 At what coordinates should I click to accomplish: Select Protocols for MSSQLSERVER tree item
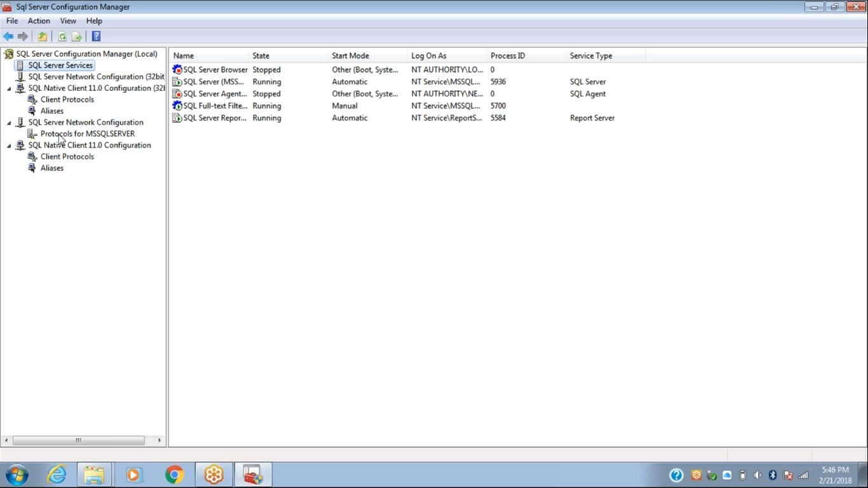(x=88, y=134)
